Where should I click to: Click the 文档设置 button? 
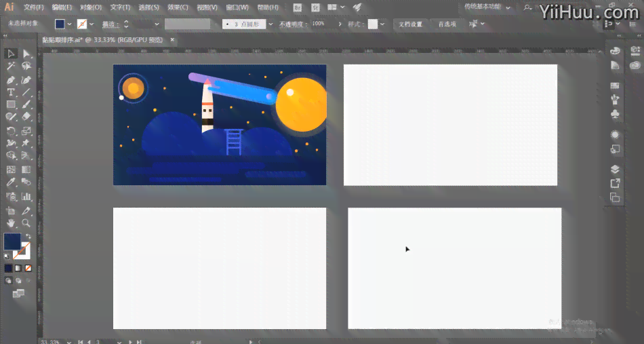411,24
